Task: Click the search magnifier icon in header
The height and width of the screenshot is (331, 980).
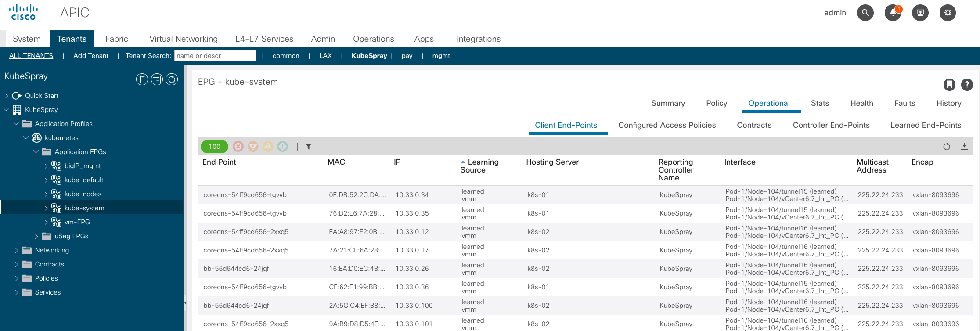Action: tap(865, 13)
